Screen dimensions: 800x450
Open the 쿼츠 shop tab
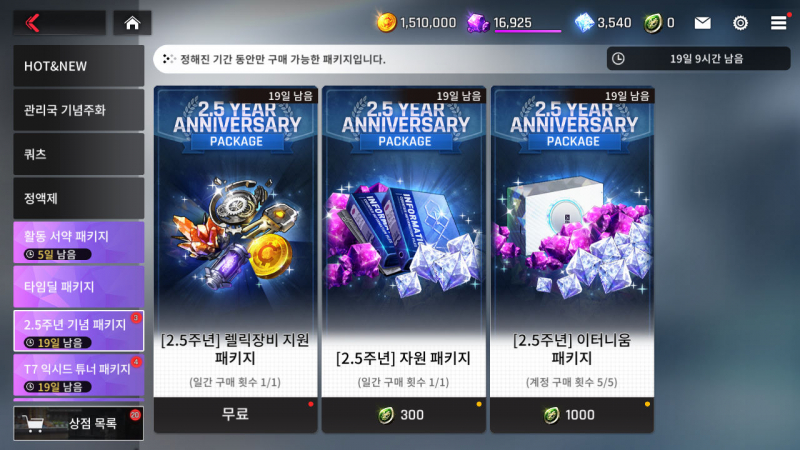point(79,154)
